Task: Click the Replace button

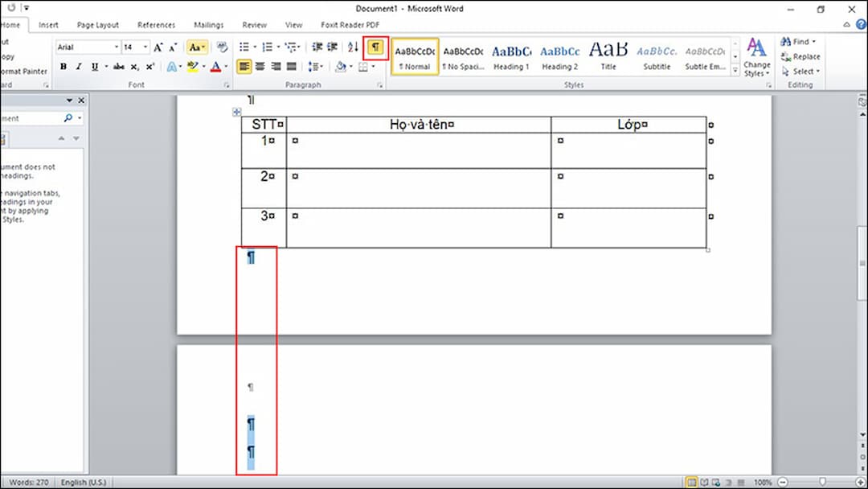Action: click(x=800, y=56)
